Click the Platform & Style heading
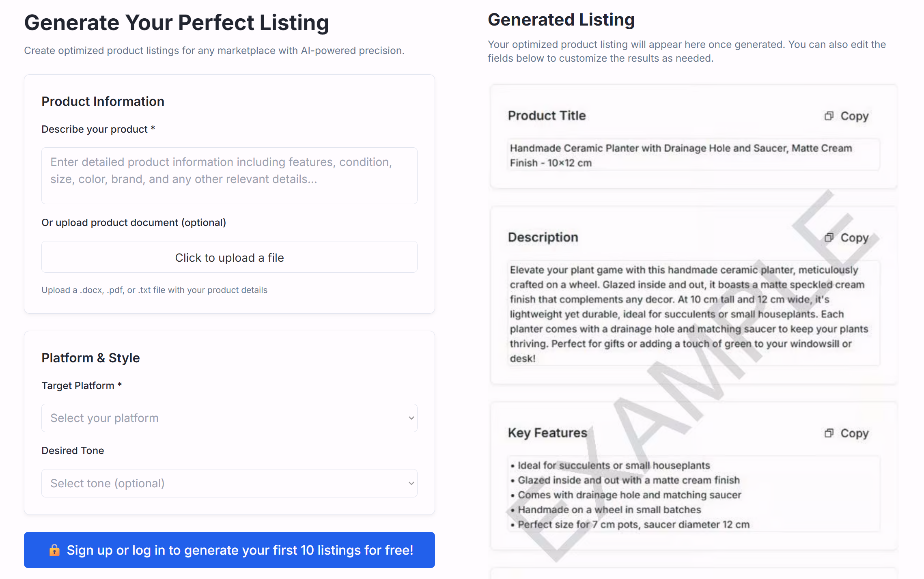 click(90, 358)
